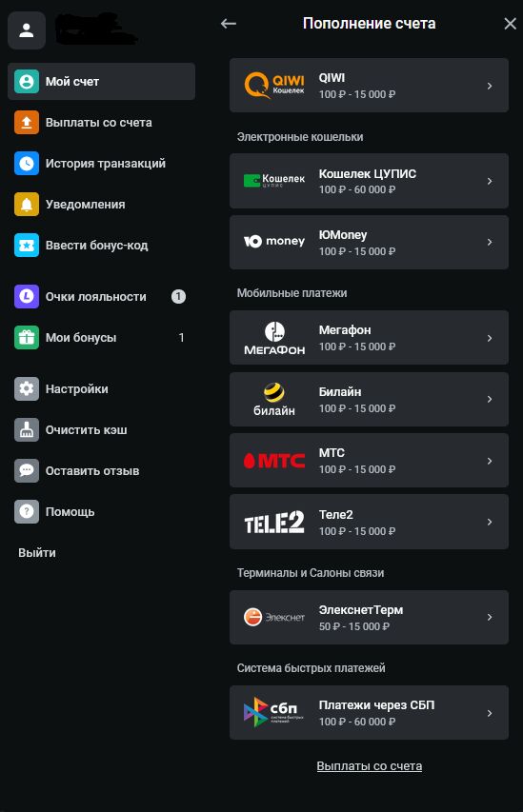Expand the QIWI payment option chevron
This screenshot has height=812, width=523.
490,86
